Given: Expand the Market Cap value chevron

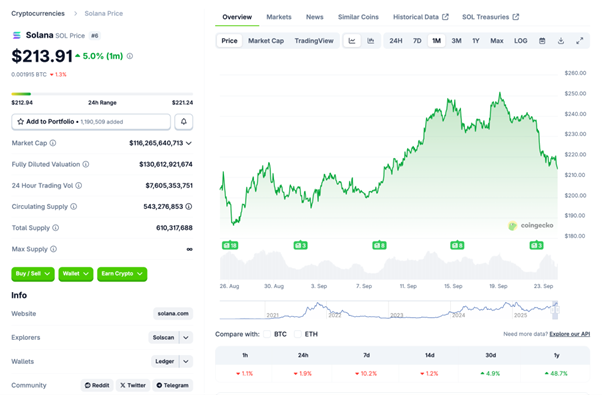Looking at the screenshot, I should (x=189, y=143).
